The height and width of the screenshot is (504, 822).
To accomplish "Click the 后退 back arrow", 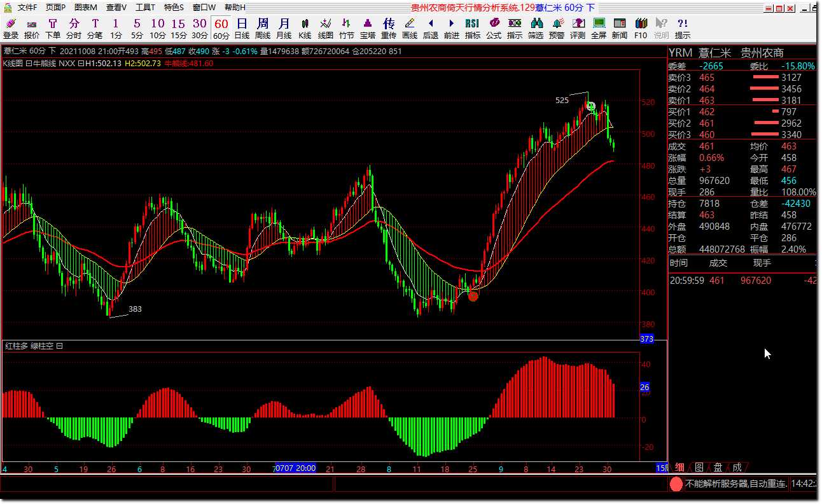I will coord(431,29).
